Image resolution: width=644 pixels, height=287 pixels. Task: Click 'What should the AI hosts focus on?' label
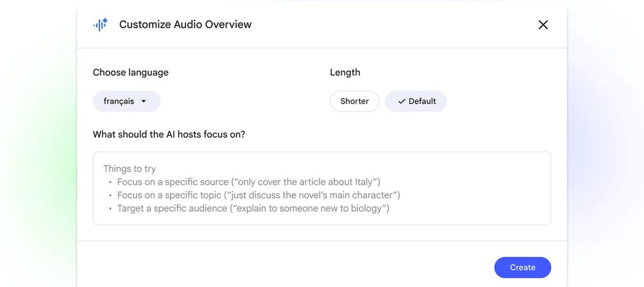pos(169,134)
